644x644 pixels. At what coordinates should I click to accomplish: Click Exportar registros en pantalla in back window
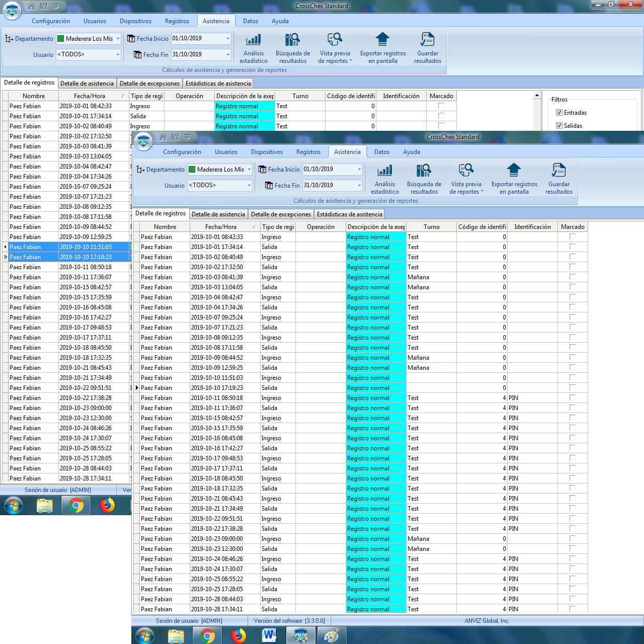pos(383,48)
